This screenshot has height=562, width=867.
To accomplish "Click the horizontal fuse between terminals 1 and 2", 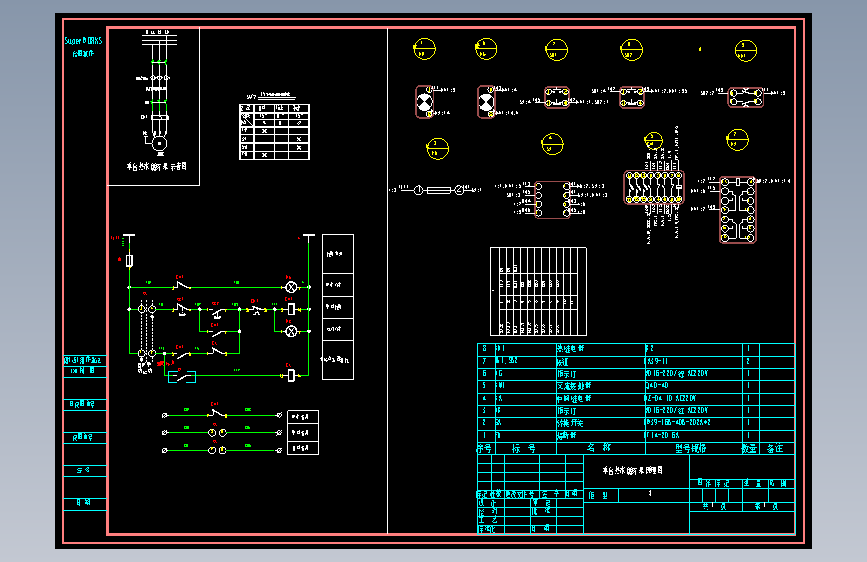I will point(438,190).
